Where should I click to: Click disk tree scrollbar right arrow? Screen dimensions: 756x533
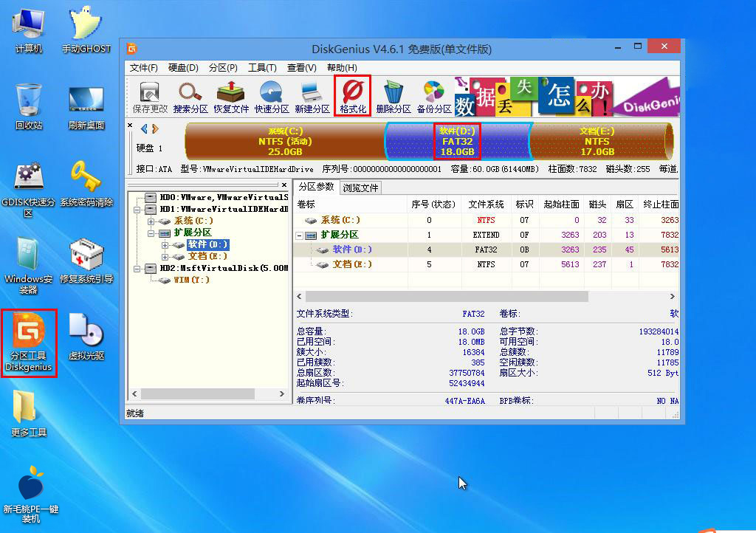tap(282, 393)
